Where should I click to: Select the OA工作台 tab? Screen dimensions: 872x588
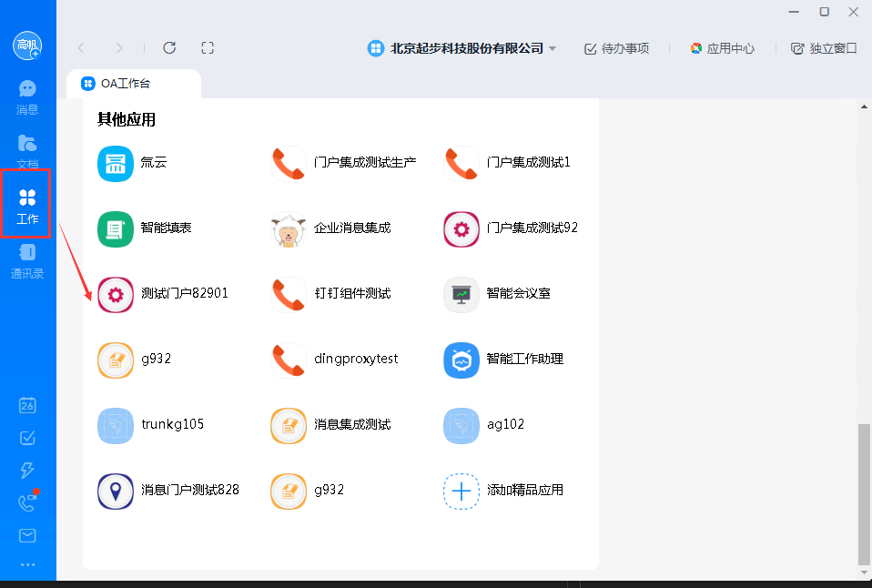134,84
